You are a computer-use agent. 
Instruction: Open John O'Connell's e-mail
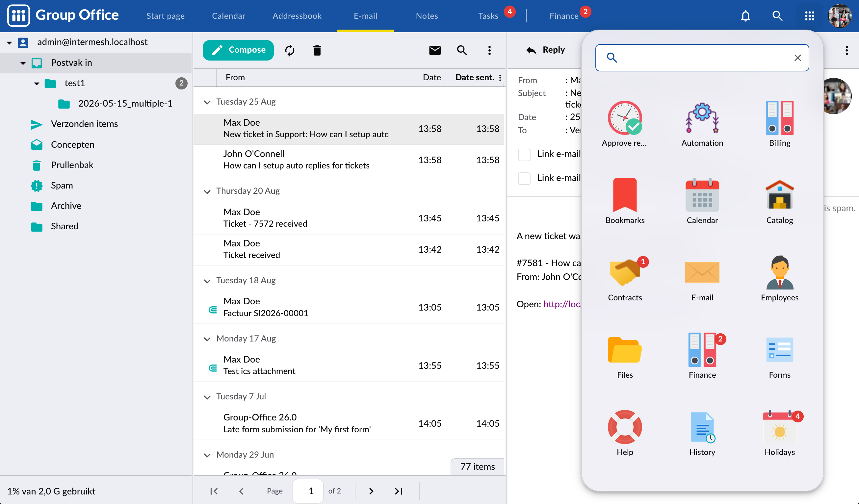coord(348,160)
